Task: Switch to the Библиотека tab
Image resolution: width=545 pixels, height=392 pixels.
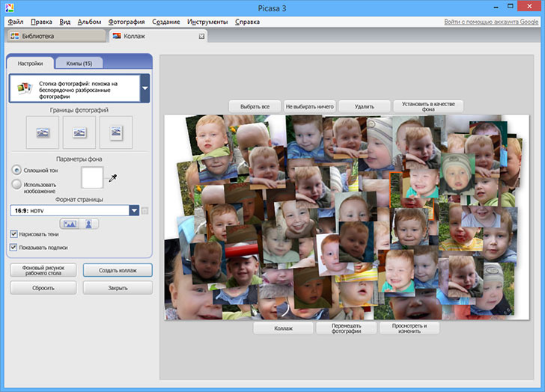Action: 55,36
